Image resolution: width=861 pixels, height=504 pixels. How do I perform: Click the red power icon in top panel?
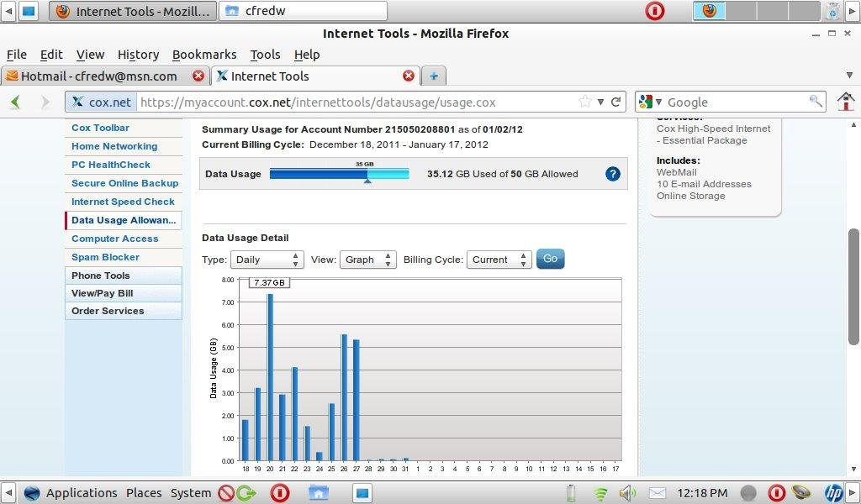[x=654, y=11]
